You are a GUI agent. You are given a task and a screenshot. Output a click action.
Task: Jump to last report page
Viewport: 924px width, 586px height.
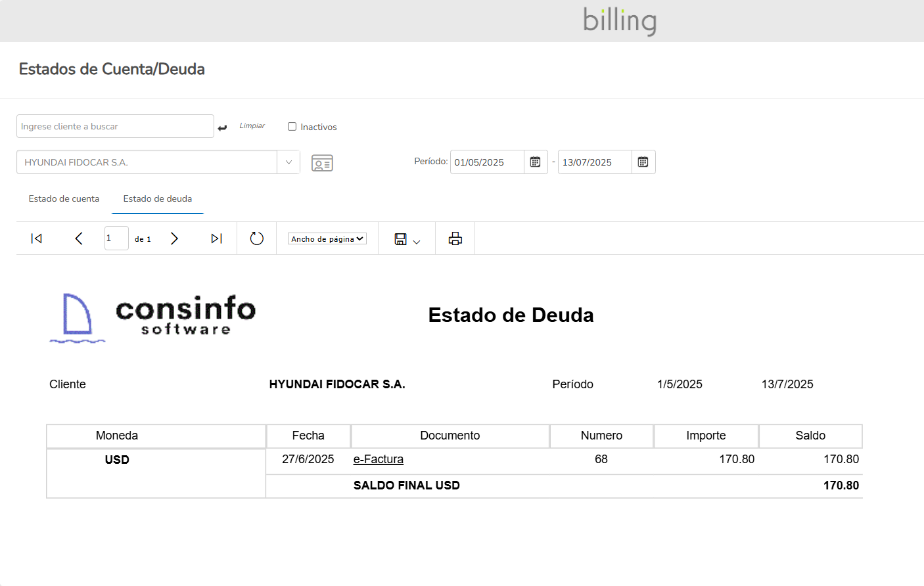point(216,238)
